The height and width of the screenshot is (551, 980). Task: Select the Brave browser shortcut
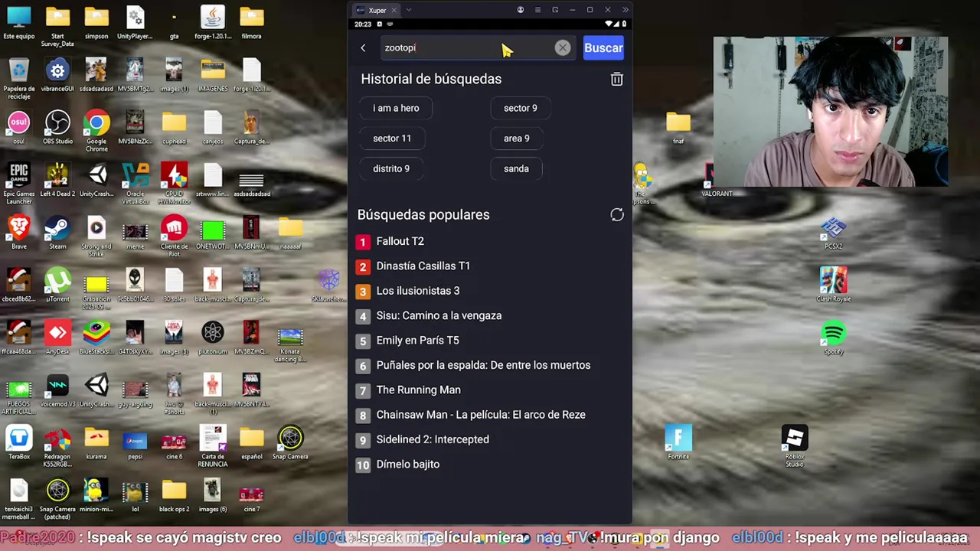[x=19, y=233]
